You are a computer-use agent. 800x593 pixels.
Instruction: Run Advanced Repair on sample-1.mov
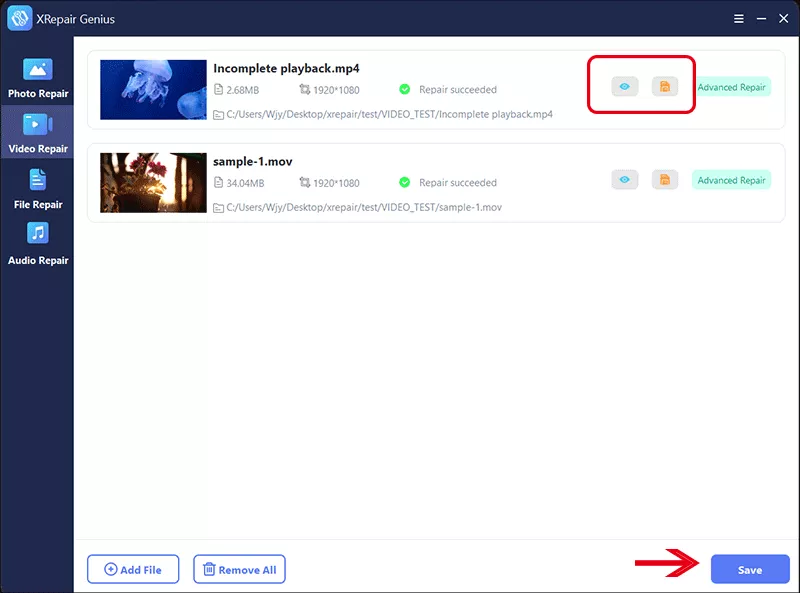coord(731,180)
